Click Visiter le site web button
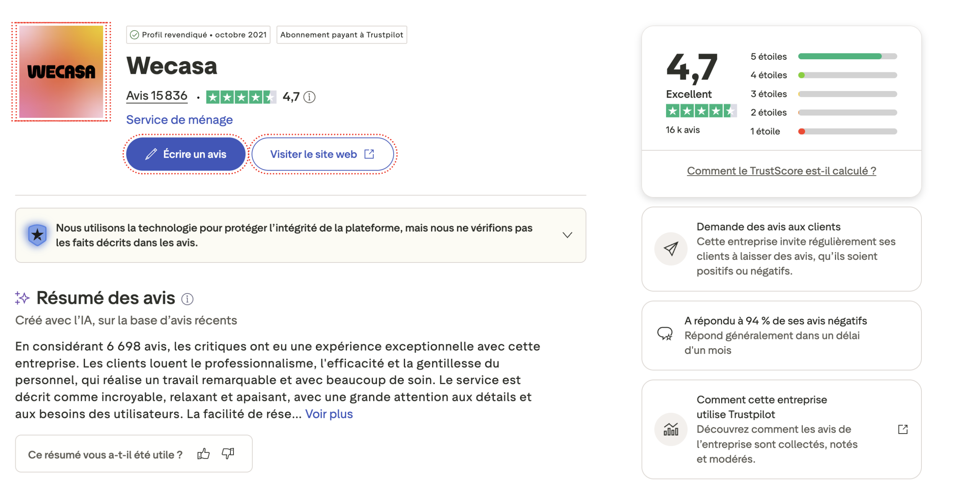The image size is (980, 497). [322, 154]
